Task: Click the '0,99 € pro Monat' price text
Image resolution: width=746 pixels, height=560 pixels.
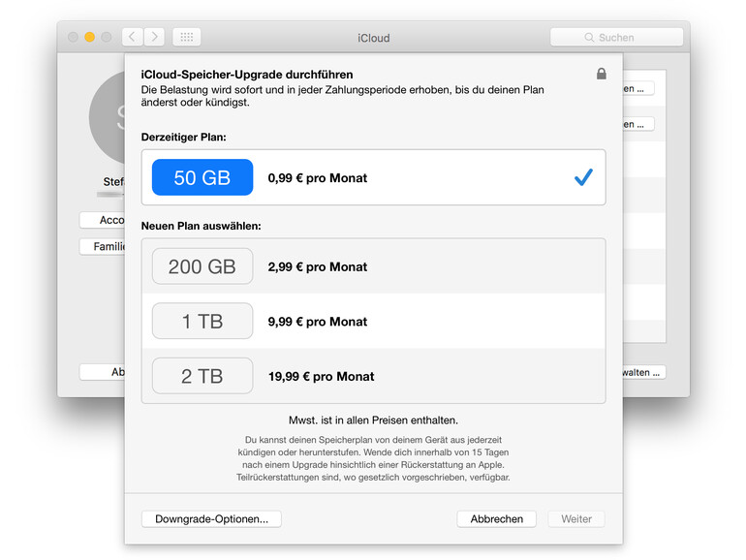Action: point(318,178)
